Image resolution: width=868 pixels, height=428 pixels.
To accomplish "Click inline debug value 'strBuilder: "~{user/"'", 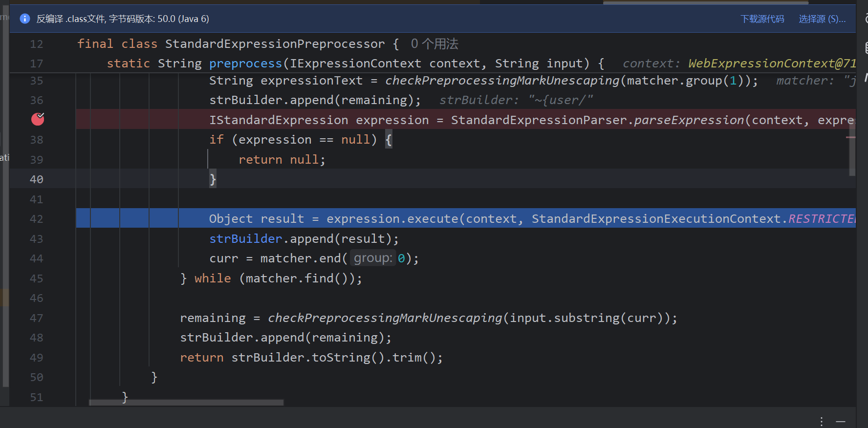I will point(516,100).
